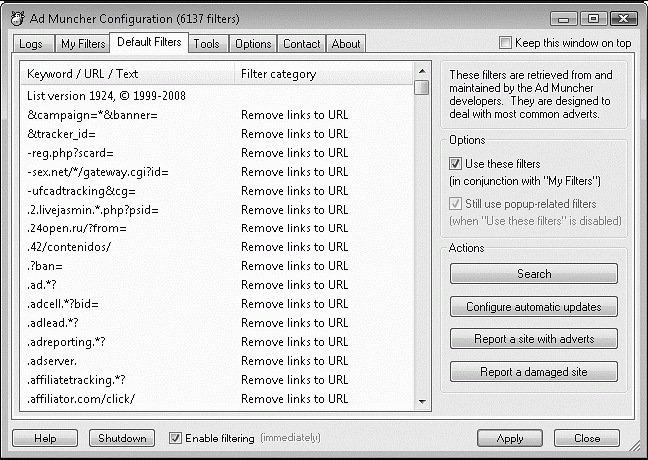Open the Logs tab

[x=33, y=43]
